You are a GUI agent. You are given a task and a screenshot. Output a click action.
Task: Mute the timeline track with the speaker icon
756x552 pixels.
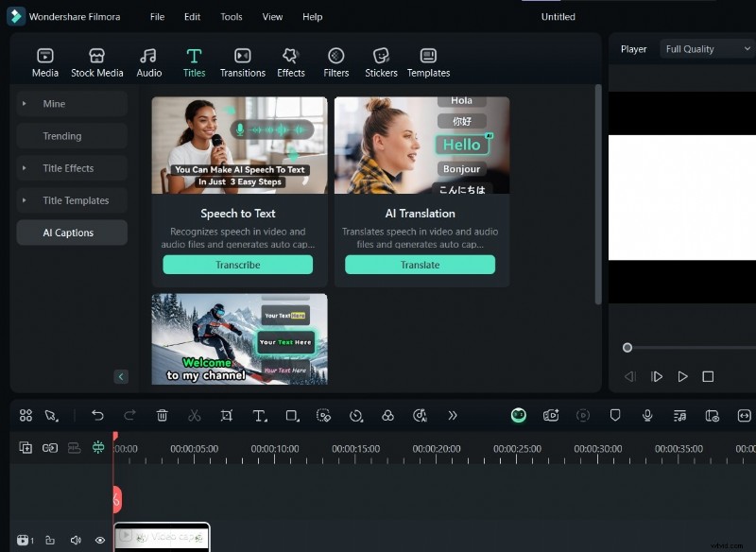[x=76, y=540]
